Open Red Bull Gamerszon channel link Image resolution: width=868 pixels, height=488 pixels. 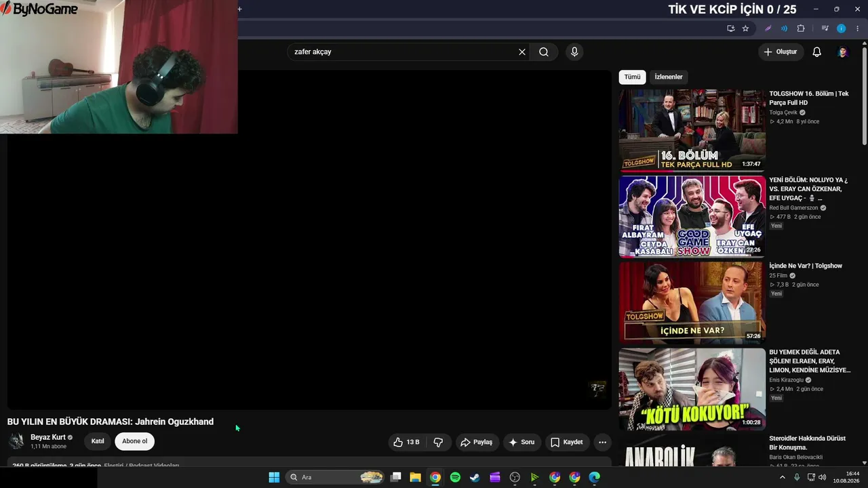pyautogui.click(x=793, y=208)
